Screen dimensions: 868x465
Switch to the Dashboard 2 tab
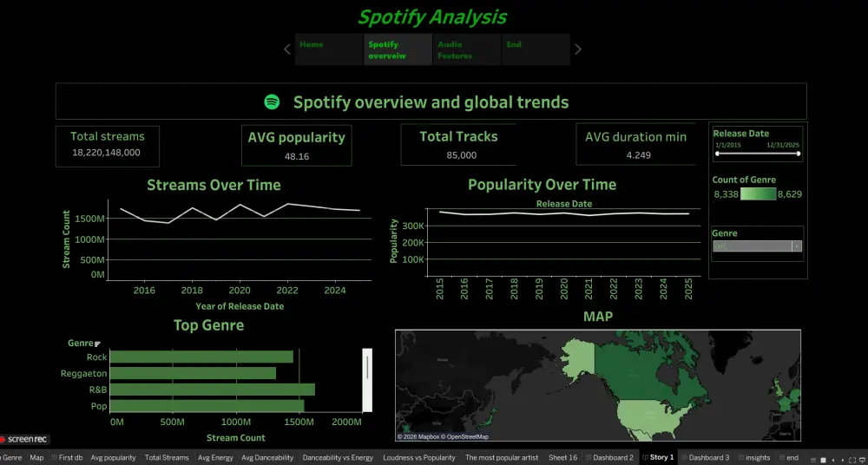coord(609,458)
